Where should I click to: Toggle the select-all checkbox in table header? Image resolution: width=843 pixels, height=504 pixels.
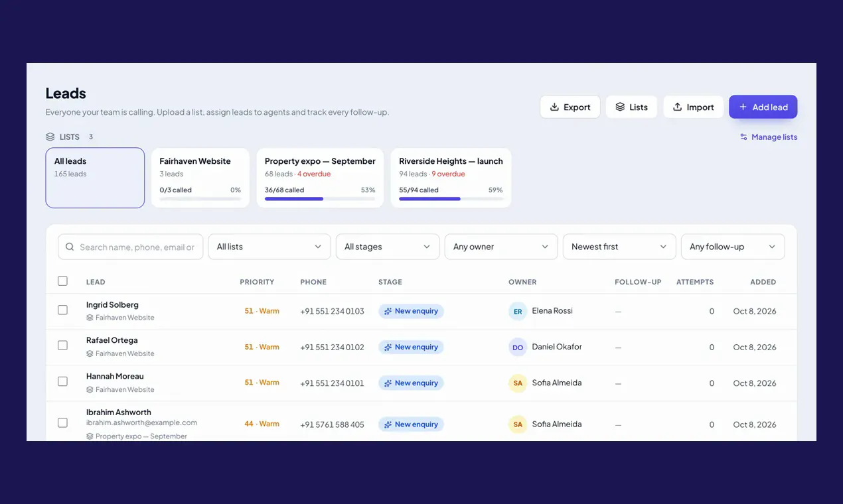[x=62, y=281]
